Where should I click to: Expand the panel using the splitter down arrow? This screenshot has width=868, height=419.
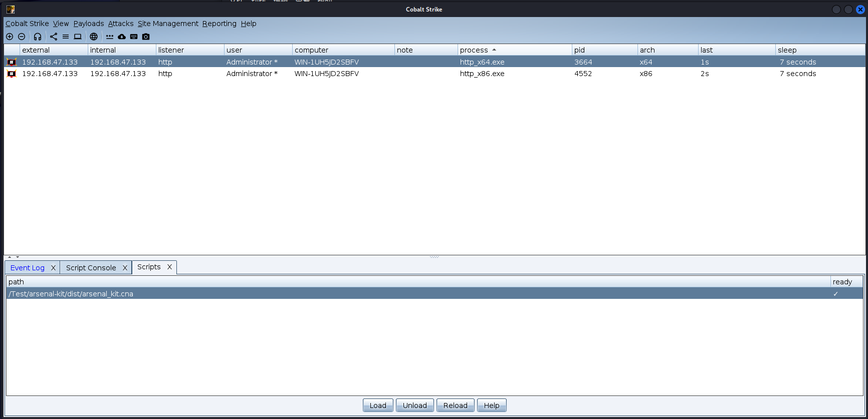[18, 257]
